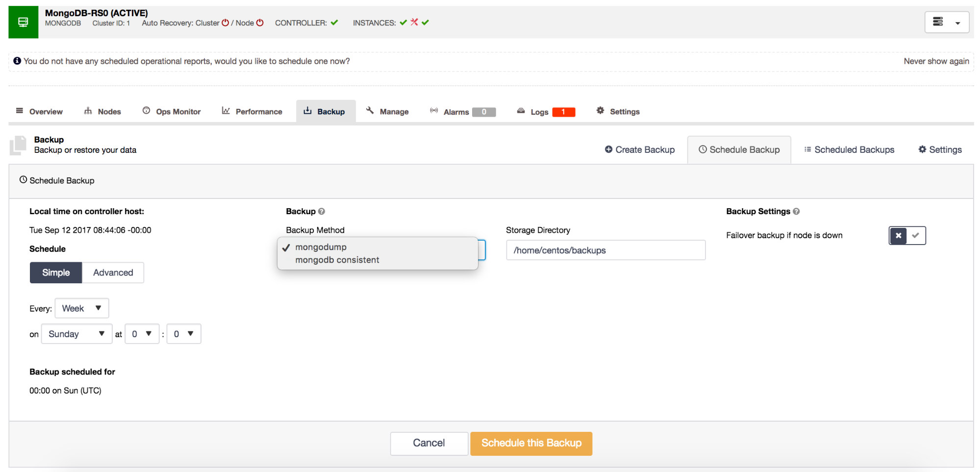Click the Logs drive icon
Viewport: 980px width, 472px height.
click(521, 111)
